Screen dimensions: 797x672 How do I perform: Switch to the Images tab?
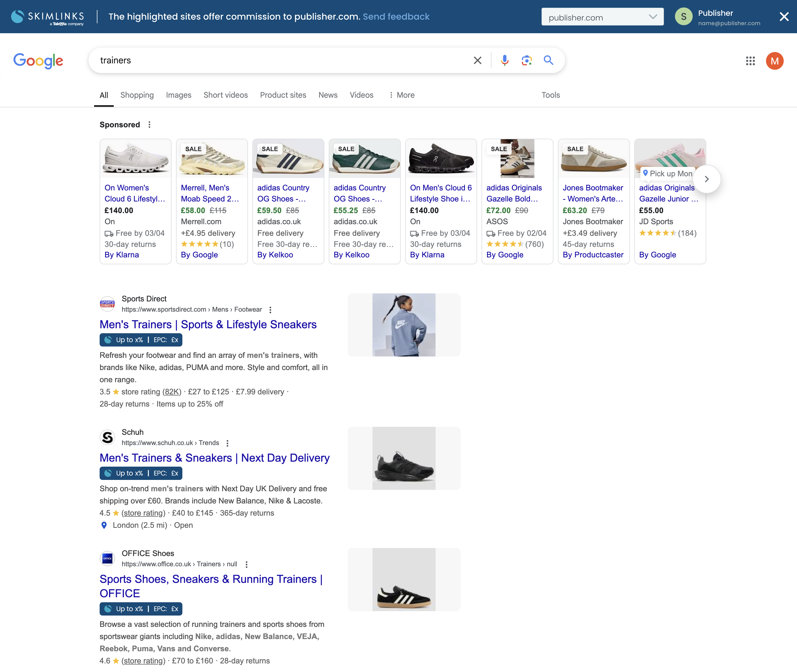coord(179,95)
